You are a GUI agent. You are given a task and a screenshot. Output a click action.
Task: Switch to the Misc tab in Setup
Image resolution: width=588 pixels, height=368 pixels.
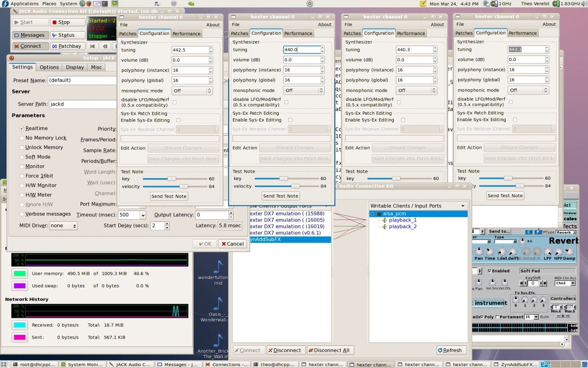pos(97,67)
